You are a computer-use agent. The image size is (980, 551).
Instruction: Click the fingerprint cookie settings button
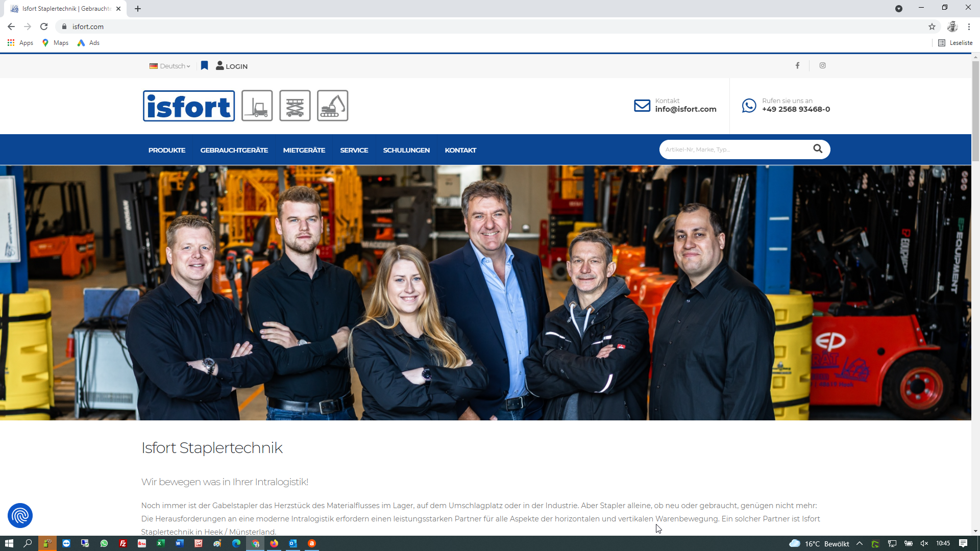tap(20, 516)
